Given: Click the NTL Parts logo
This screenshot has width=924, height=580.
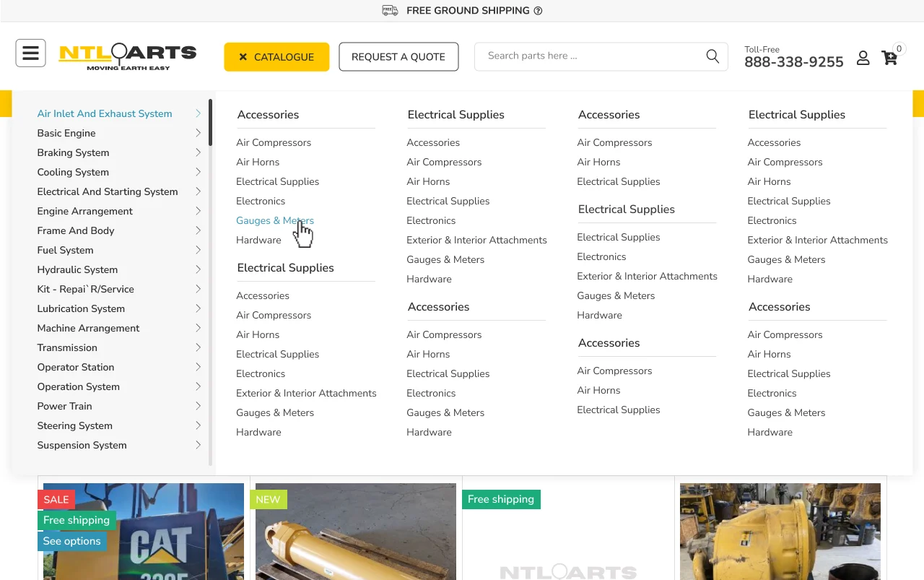Looking at the screenshot, I should click(x=128, y=57).
